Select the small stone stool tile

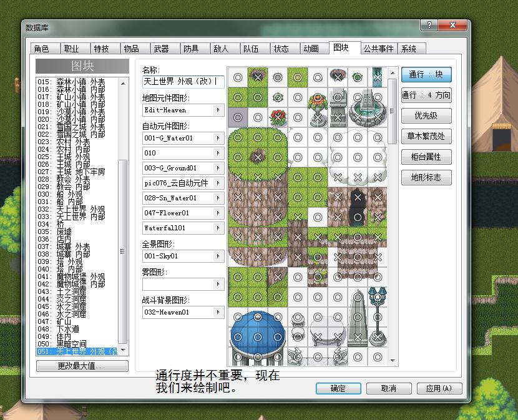point(298,337)
